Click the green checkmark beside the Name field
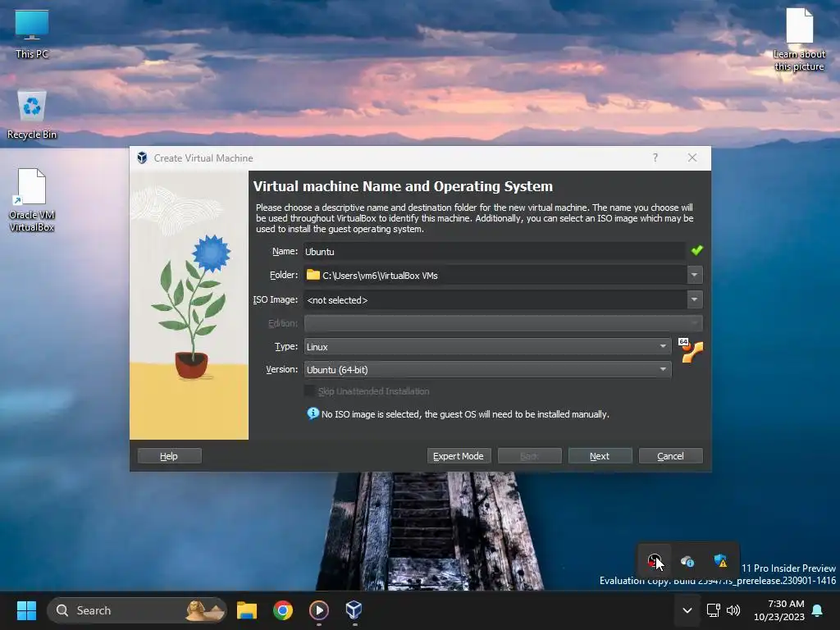Image resolution: width=840 pixels, height=630 pixels. (x=696, y=250)
